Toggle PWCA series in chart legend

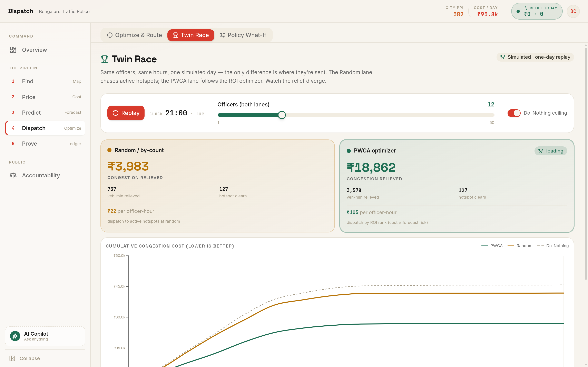[492, 246]
